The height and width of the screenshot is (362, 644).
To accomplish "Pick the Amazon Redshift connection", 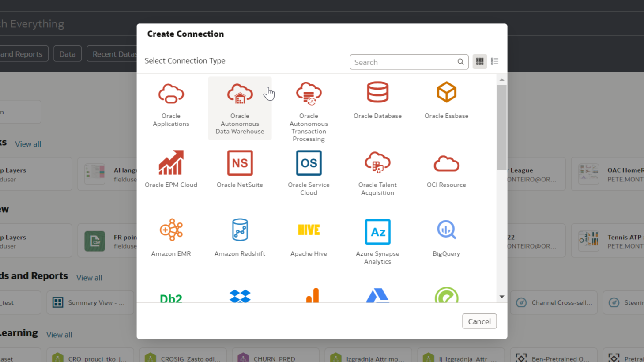I will pyautogui.click(x=240, y=238).
